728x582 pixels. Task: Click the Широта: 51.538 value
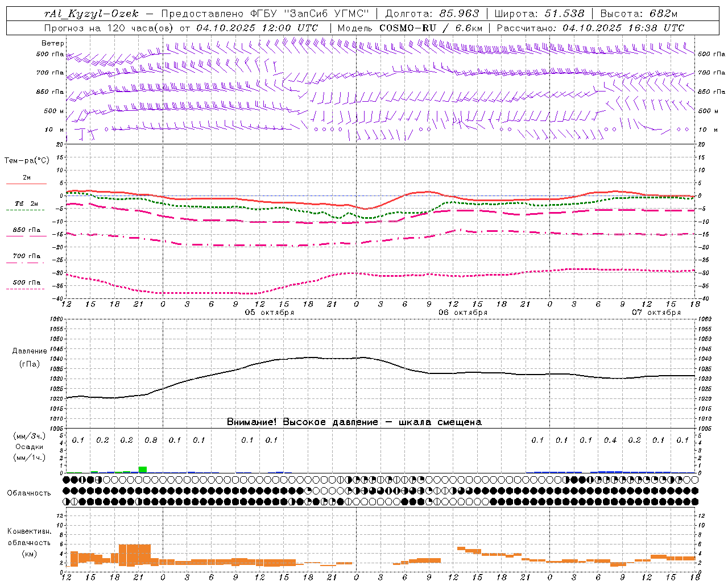click(540, 14)
